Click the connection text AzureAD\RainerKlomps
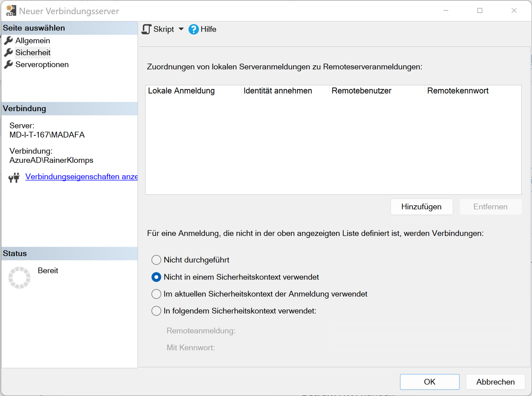This screenshot has width=532, height=396. 51,160
